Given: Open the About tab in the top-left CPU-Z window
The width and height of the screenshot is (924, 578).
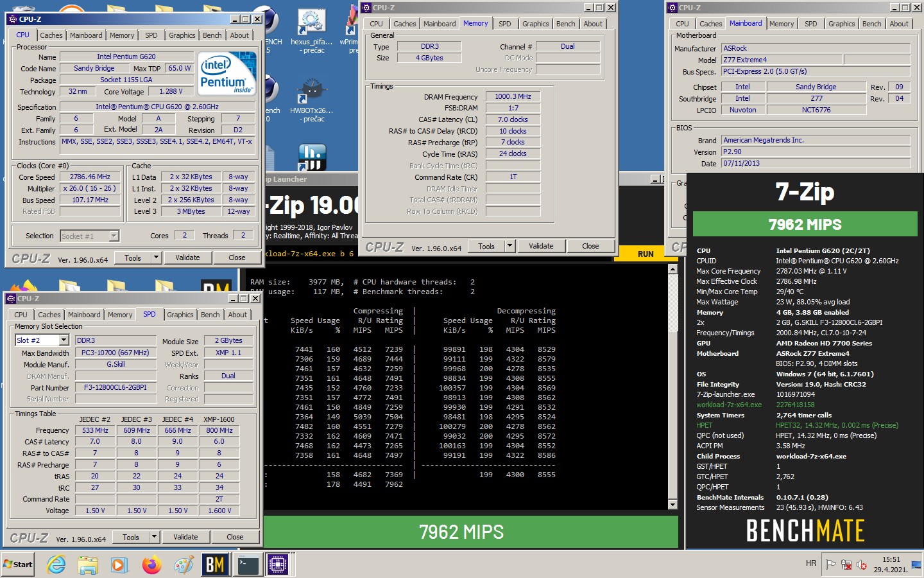Looking at the screenshot, I should point(239,35).
